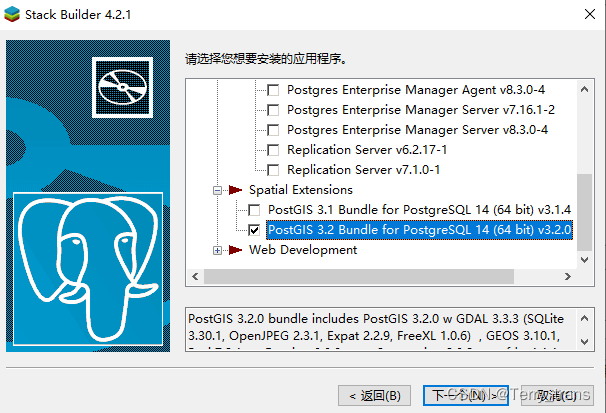Click application list horizontal scrollbar thumb
The image size is (606, 413).
(x=359, y=277)
